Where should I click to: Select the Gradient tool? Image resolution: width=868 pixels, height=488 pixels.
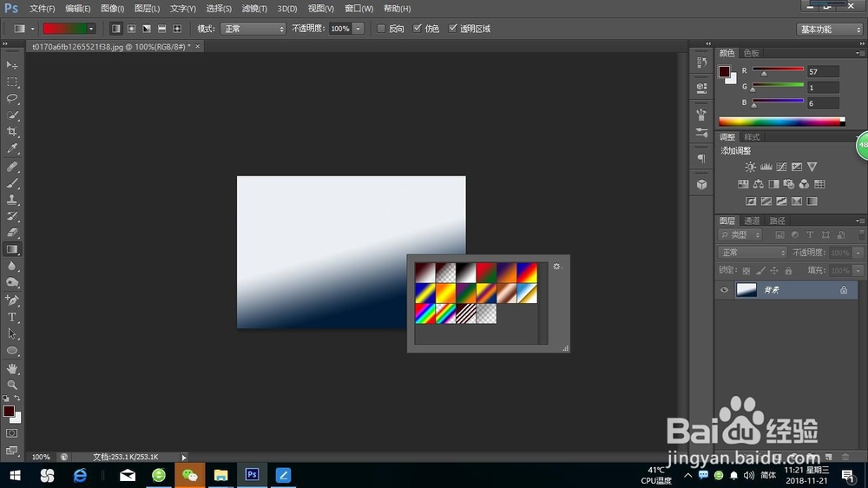point(11,249)
